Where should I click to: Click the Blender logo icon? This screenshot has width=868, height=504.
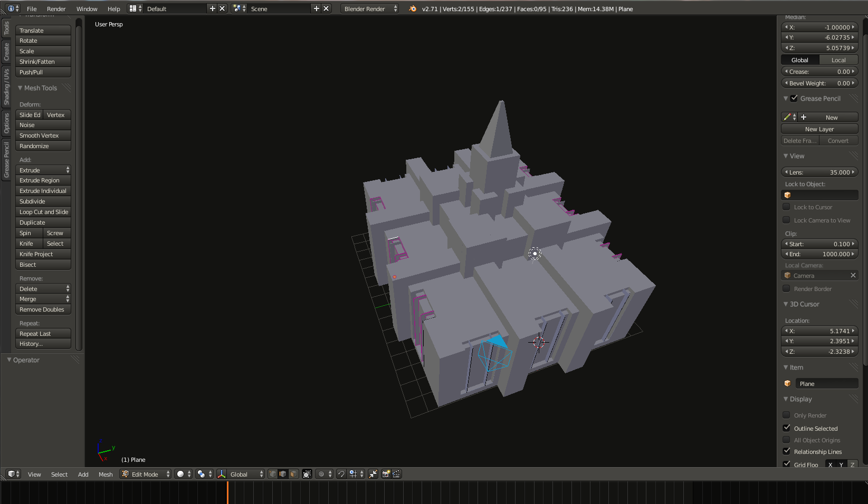[x=413, y=8]
